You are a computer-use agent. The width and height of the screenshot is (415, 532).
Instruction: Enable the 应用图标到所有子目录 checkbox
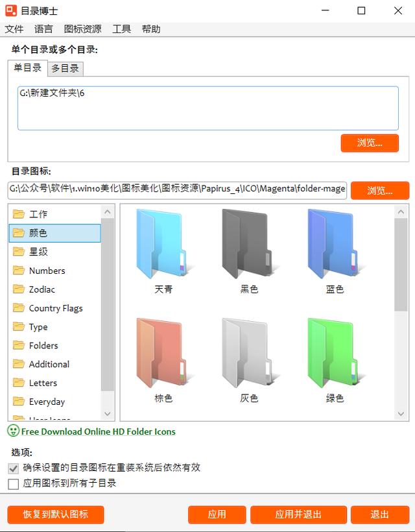click(x=14, y=483)
